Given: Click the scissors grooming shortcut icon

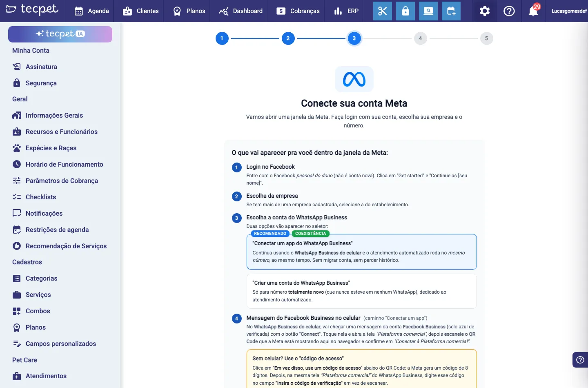Looking at the screenshot, I should (382, 11).
